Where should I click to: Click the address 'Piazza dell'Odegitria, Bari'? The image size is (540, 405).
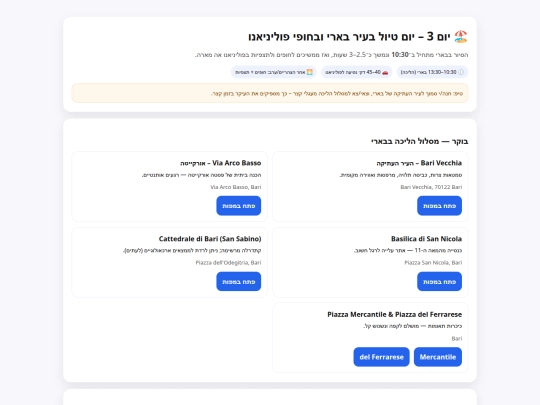click(x=228, y=262)
